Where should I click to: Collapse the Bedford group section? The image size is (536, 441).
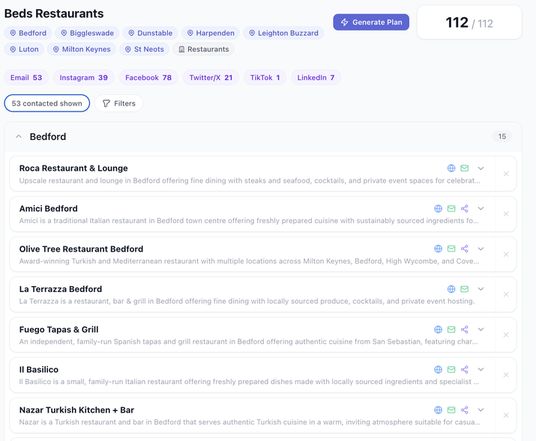[x=19, y=137]
